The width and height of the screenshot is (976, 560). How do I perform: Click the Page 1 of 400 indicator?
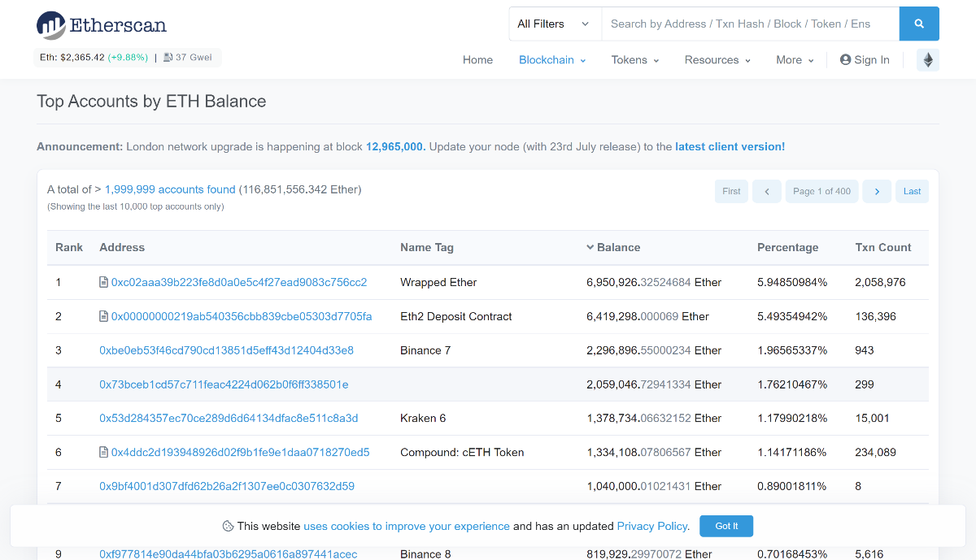[x=821, y=191]
